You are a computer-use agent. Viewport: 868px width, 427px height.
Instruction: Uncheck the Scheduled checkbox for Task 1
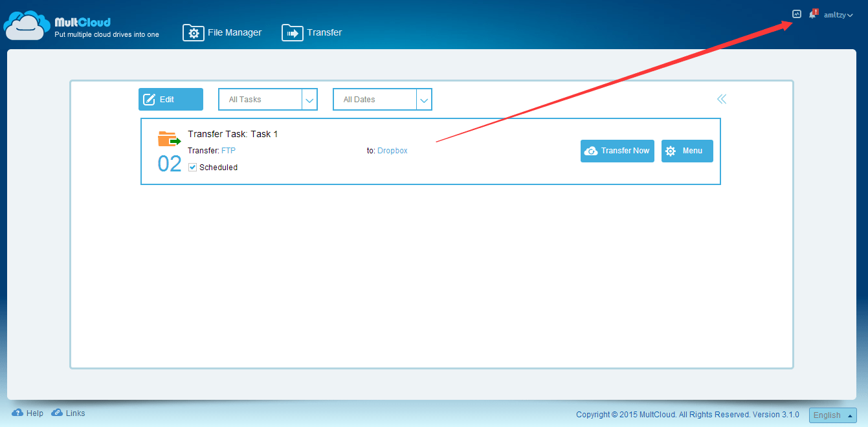[x=192, y=167]
